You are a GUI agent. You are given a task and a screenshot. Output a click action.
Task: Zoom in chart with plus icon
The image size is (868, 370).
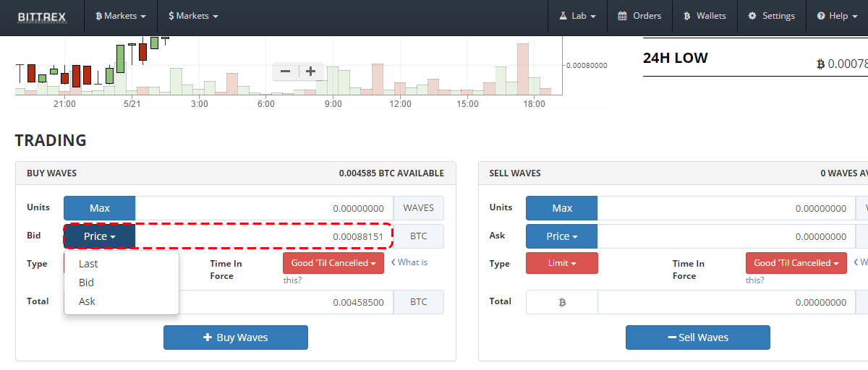(310, 71)
